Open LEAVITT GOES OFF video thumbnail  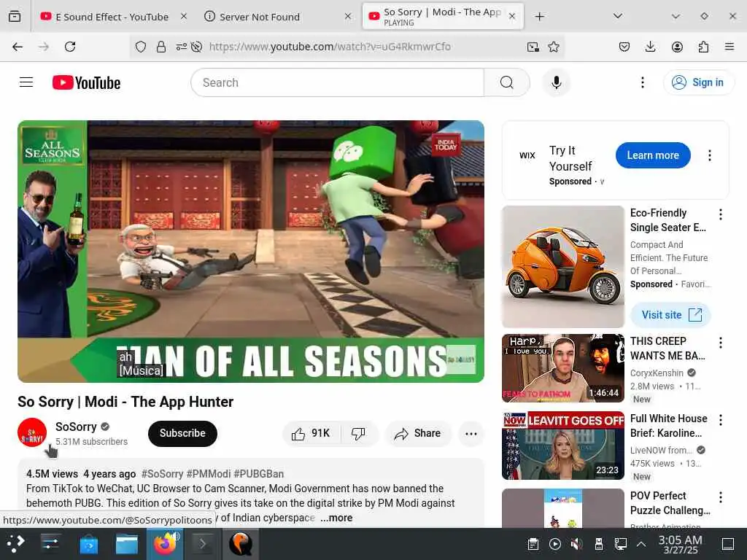click(x=562, y=446)
